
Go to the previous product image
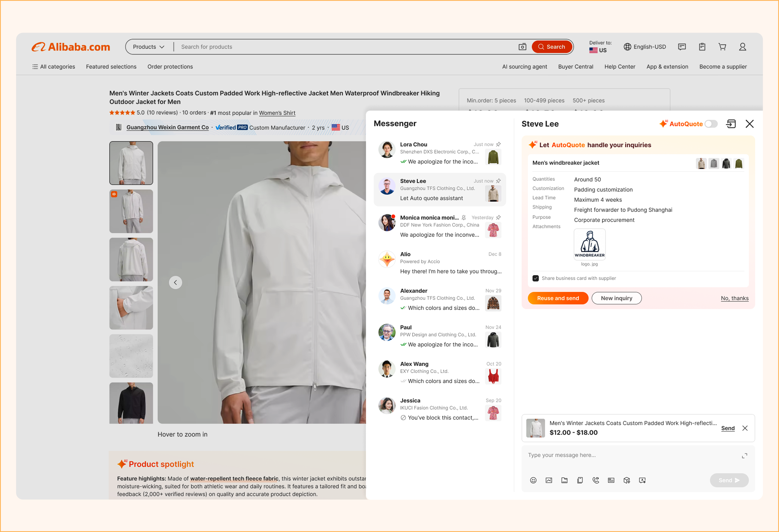coord(175,282)
